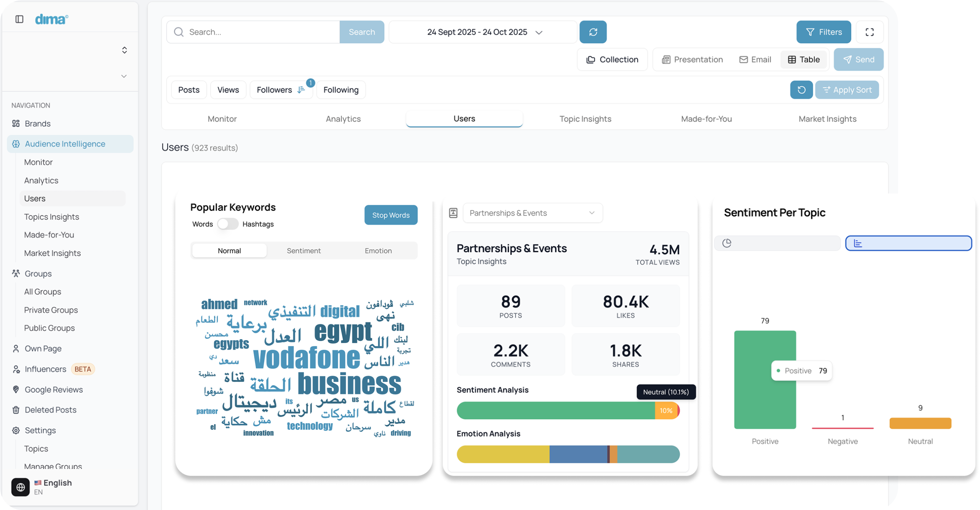Click the refresh icon beside date range
The height and width of the screenshot is (510, 980).
point(593,32)
